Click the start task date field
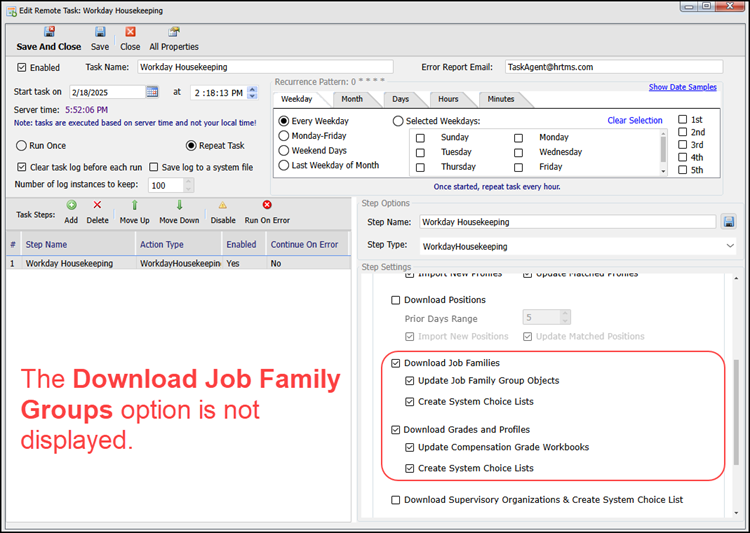Viewport: 750px width, 533px height. coord(108,92)
